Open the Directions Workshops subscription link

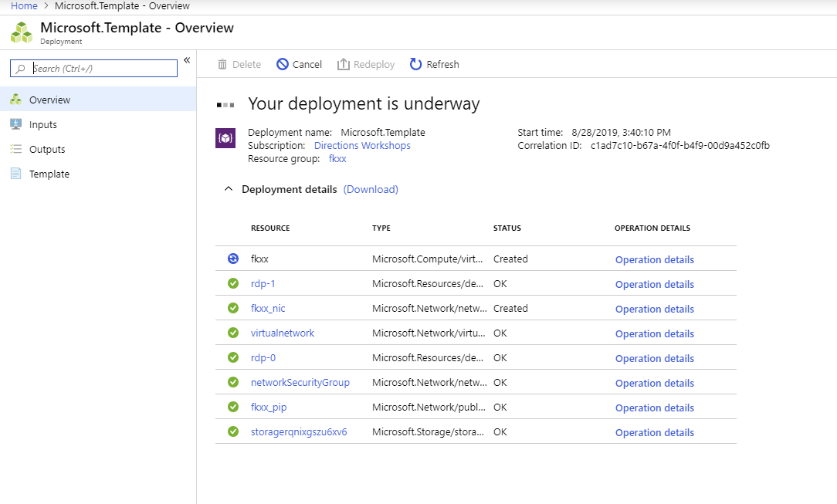pyautogui.click(x=362, y=146)
